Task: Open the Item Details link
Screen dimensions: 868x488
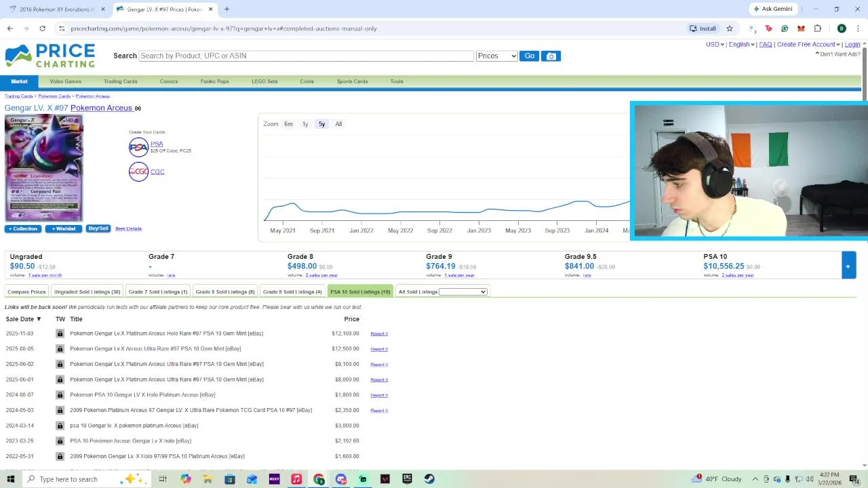Action: pyautogui.click(x=128, y=229)
